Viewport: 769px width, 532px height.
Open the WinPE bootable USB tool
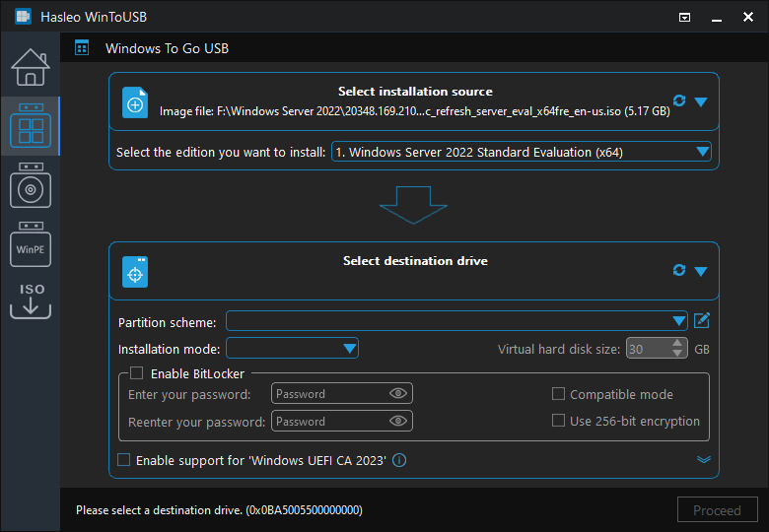[31, 244]
